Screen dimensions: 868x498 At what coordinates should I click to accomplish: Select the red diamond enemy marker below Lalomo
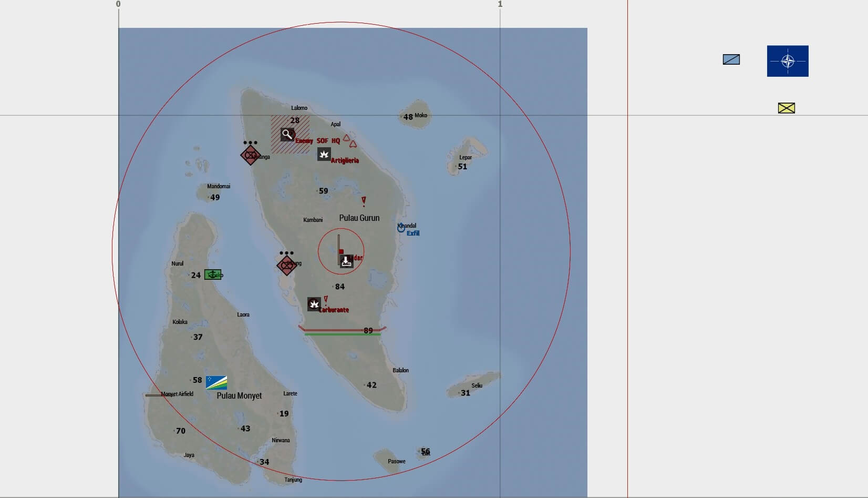click(x=250, y=155)
